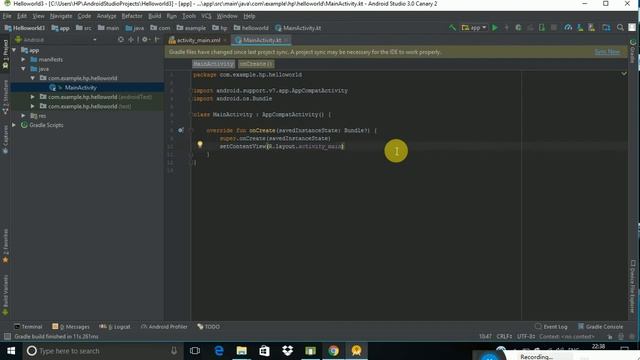Click UTF-8 encoding in status bar
This screenshot has width=640, height=360.
(x=526, y=336)
